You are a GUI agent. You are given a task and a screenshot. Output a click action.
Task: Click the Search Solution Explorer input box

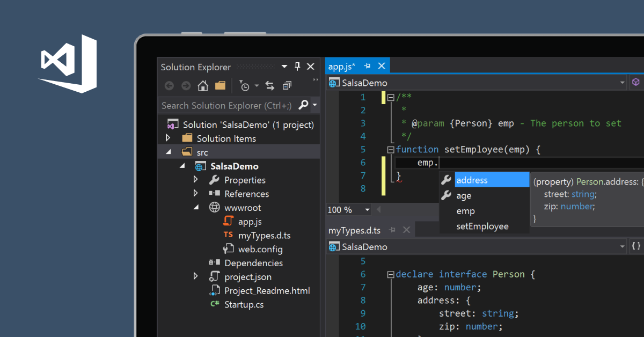coord(225,105)
